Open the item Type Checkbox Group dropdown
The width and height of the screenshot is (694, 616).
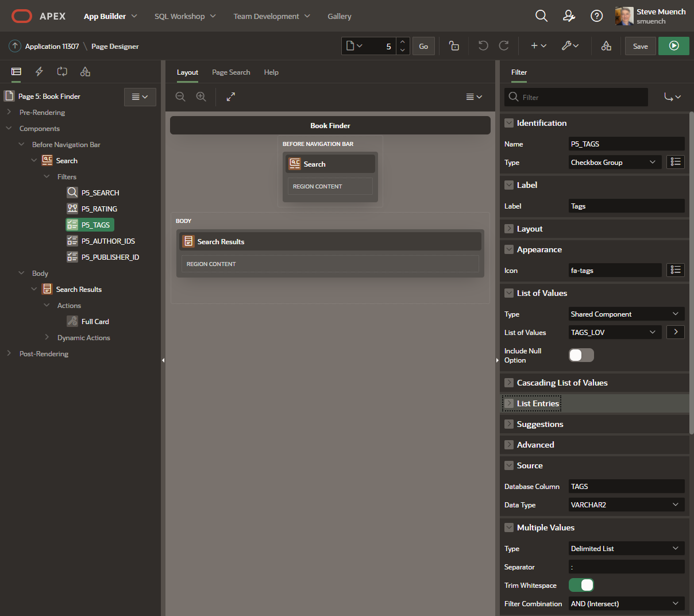point(614,163)
